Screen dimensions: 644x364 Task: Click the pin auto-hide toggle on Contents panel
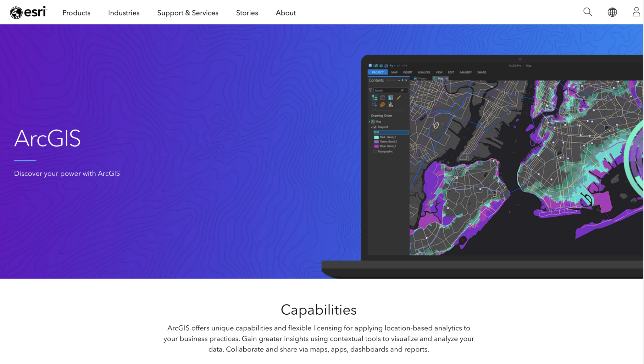(402, 80)
